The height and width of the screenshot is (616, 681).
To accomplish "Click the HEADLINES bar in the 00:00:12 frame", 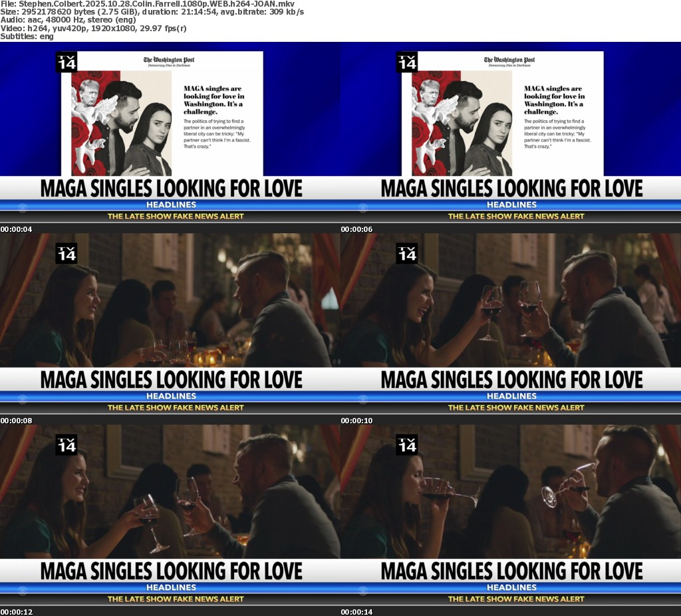I will pyautogui.click(x=170, y=587).
